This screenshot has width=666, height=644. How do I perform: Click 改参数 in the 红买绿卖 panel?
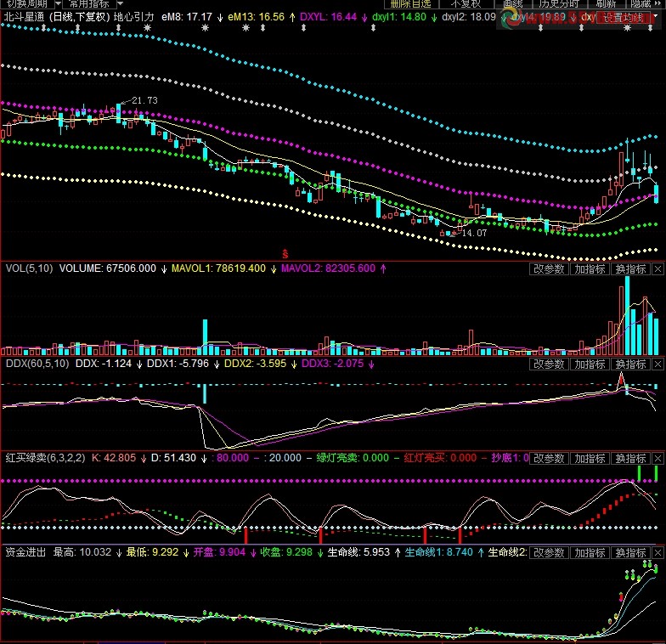click(549, 459)
